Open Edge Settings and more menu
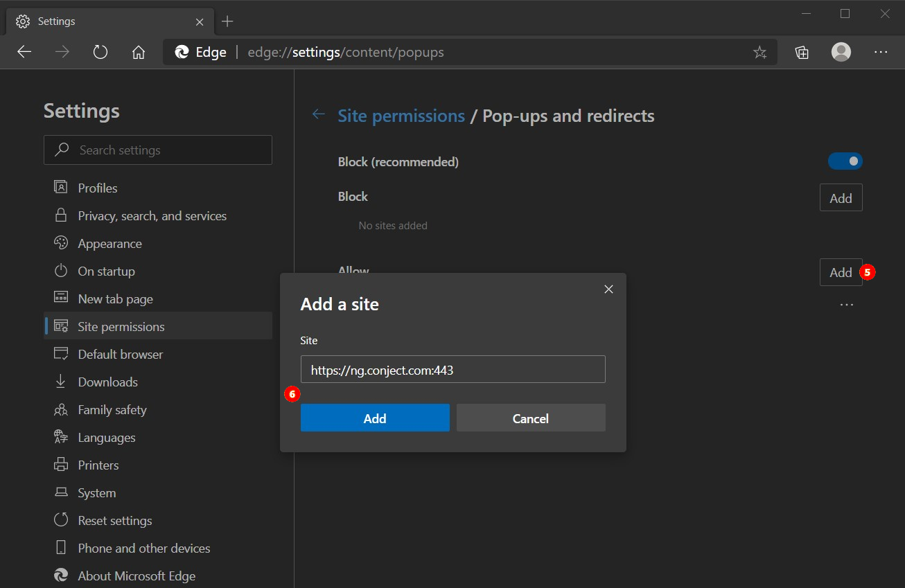 [x=881, y=52]
